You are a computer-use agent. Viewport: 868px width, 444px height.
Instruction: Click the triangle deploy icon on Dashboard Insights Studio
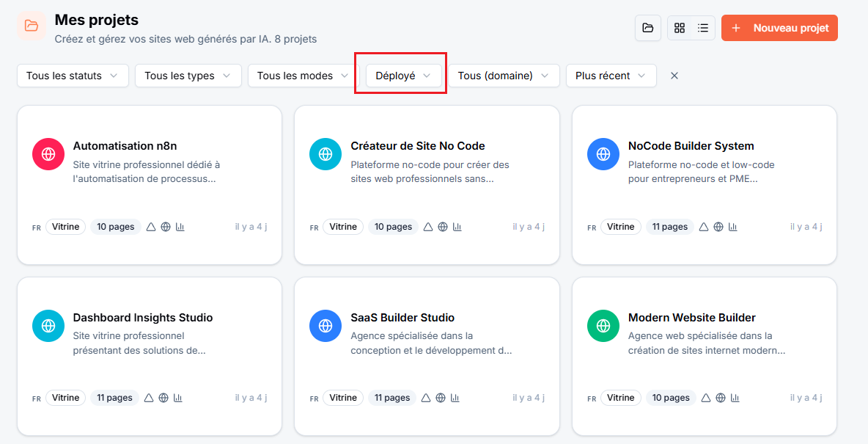point(148,398)
